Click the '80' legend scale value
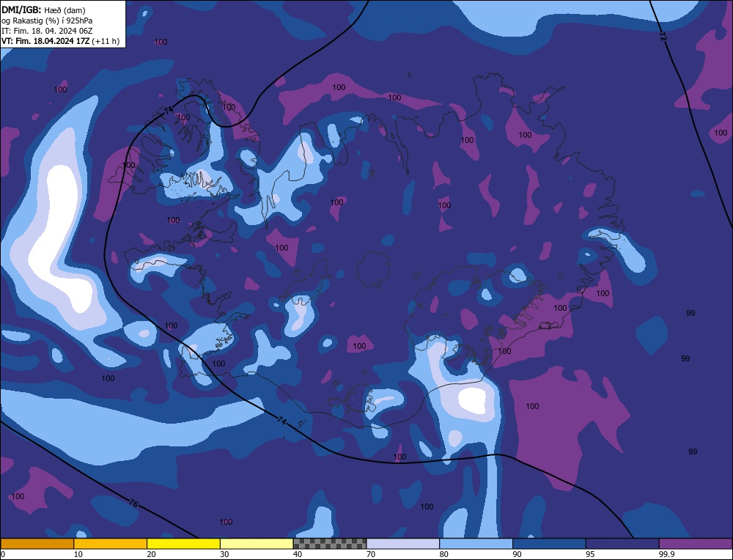The width and height of the screenshot is (733, 560). [x=444, y=554]
